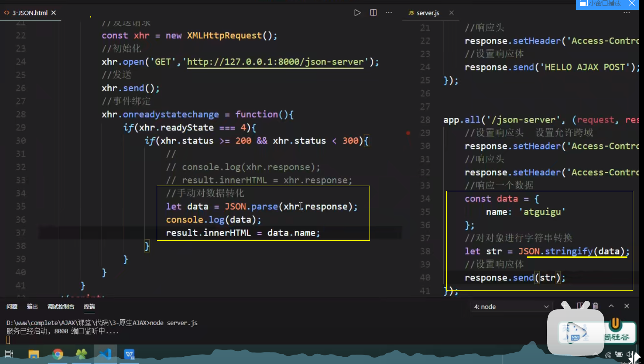Click terminal output '服务已经启动, 8000 端口监听中....'
Viewport: 644px width, 364px height.
(63, 331)
